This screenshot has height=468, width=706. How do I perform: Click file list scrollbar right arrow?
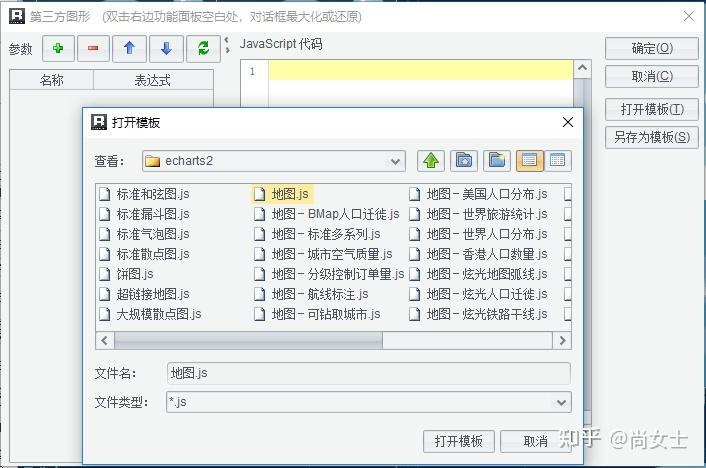(562, 341)
